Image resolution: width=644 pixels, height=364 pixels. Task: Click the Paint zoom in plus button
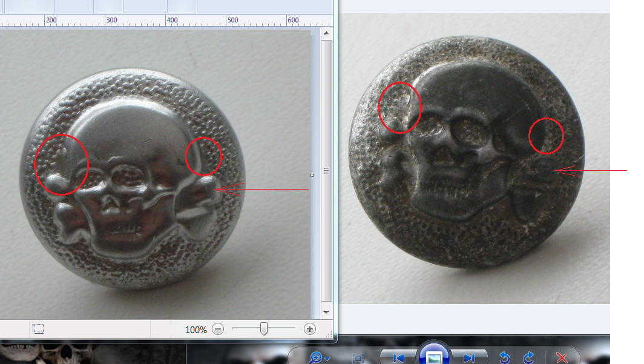310,329
